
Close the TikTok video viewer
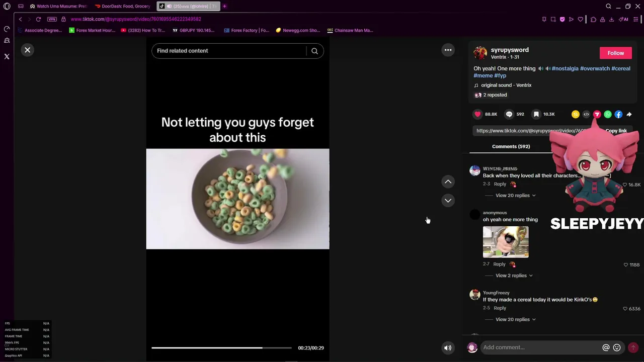[x=28, y=50]
